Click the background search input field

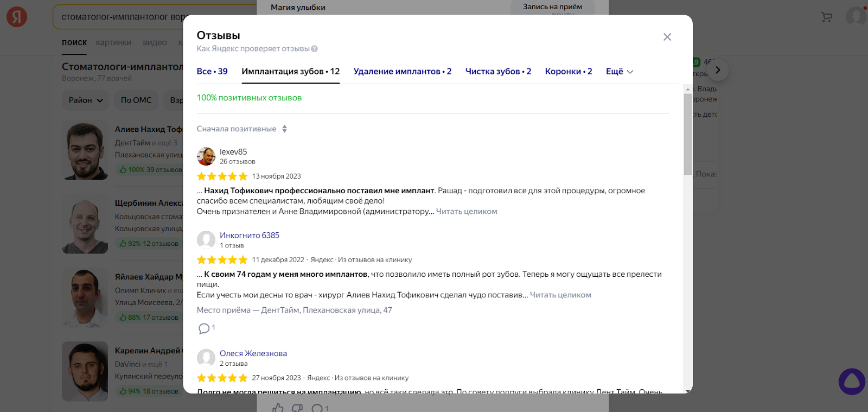click(155, 17)
